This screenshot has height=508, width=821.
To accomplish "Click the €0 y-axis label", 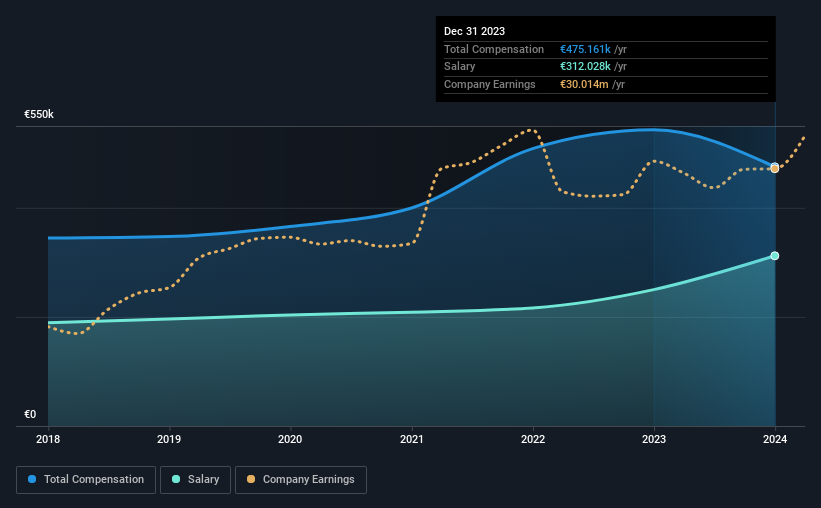I will 30,414.
